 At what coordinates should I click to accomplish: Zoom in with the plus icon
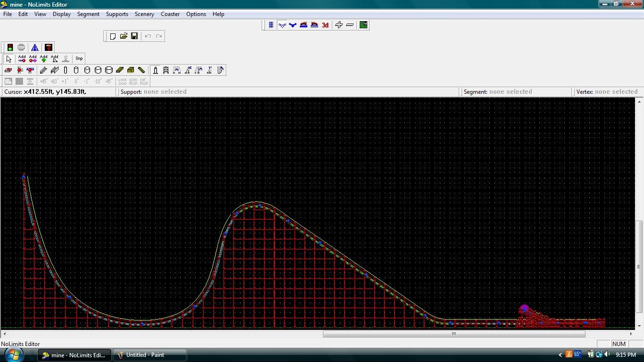pos(339,25)
